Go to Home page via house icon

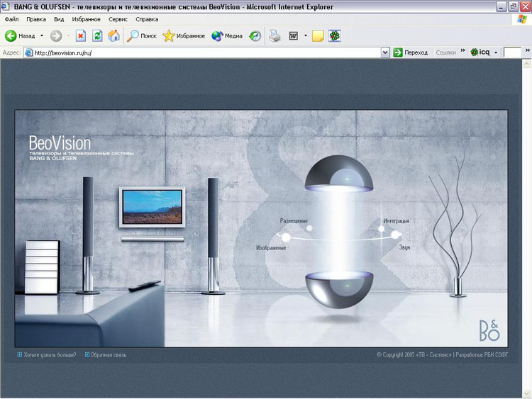[x=113, y=35]
